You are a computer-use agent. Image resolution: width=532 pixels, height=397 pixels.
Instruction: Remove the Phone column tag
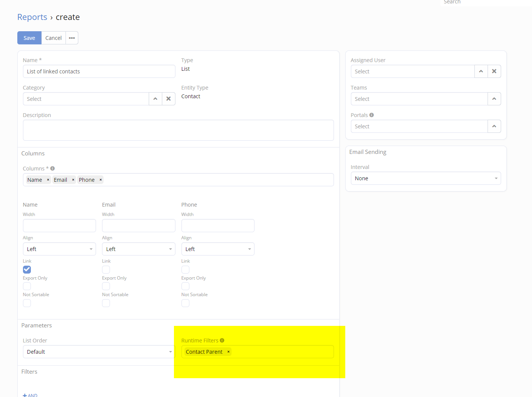coord(101,180)
